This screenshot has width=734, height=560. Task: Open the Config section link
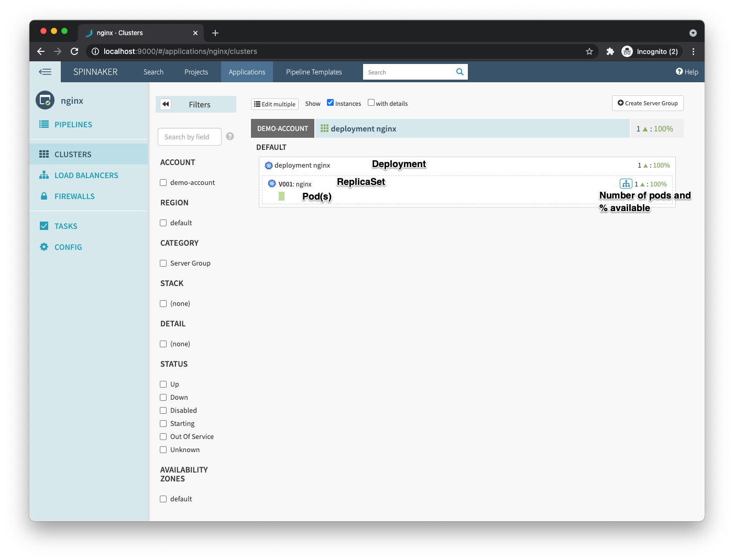(x=68, y=247)
